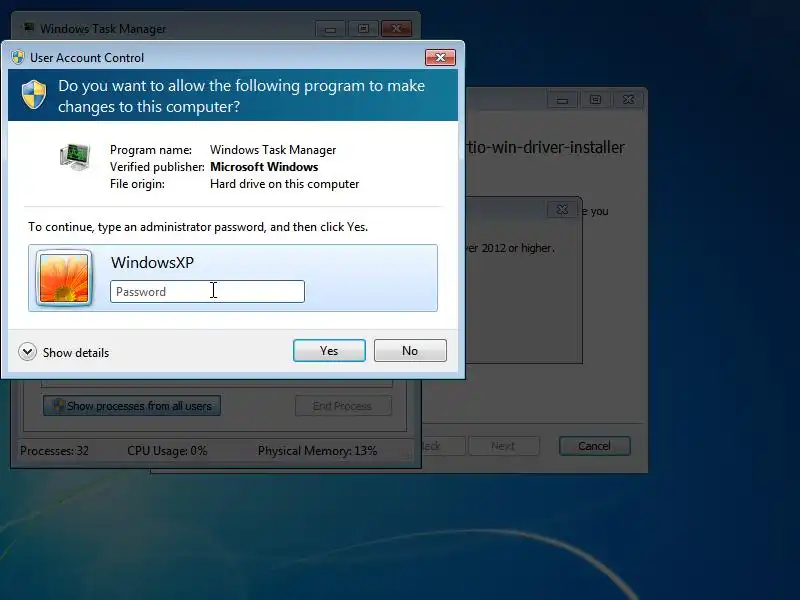Click 'Physical Memory: 13%' in the status bar
Image resolution: width=800 pixels, height=600 pixels.
[317, 451]
